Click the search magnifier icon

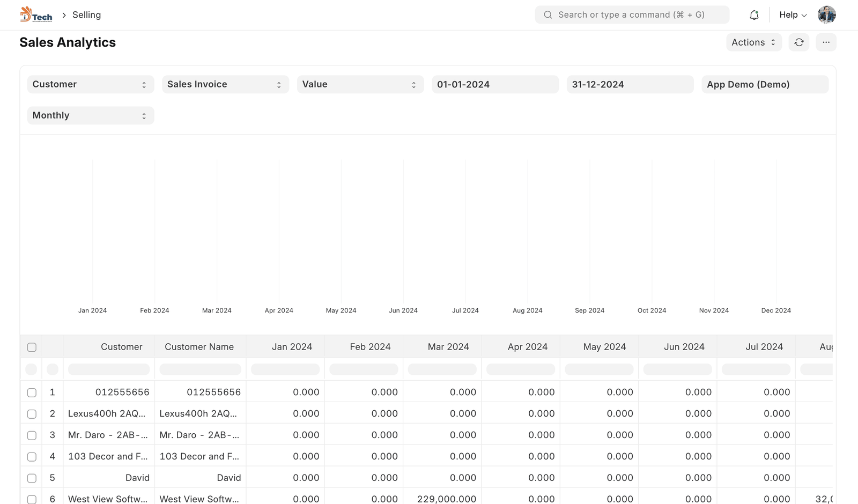[x=548, y=15]
